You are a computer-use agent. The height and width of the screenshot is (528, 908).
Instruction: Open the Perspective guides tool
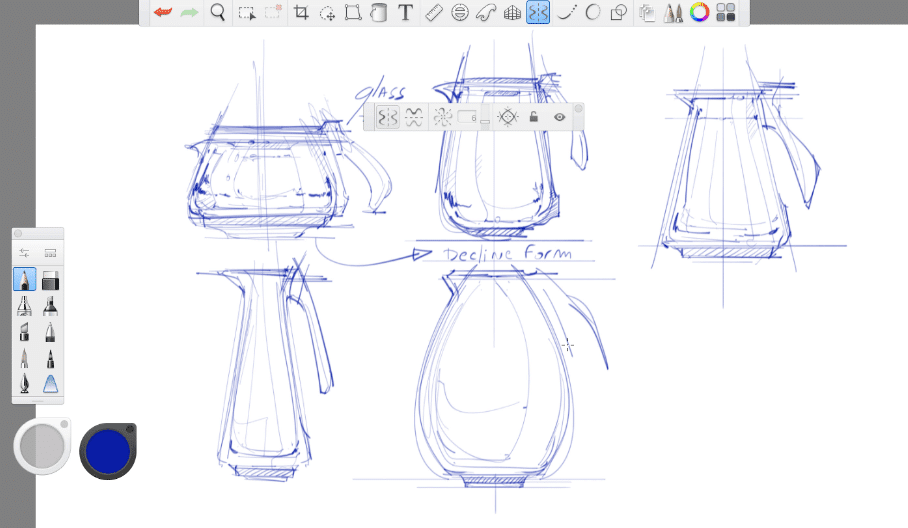[x=512, y=13]
